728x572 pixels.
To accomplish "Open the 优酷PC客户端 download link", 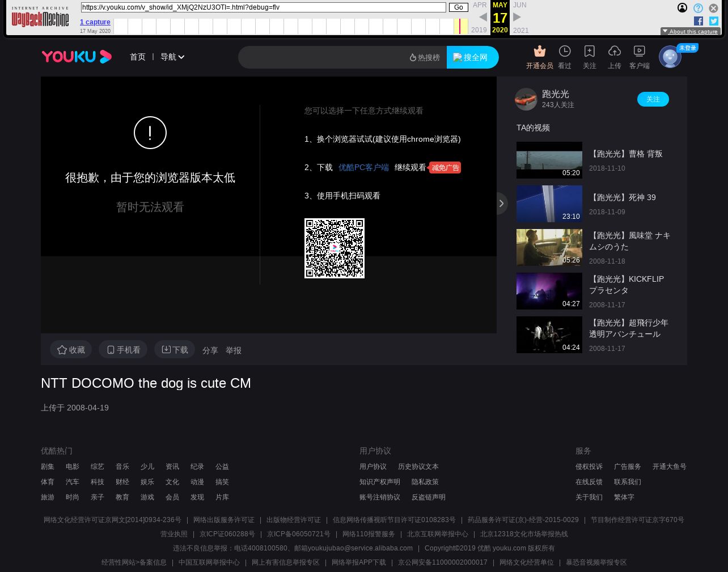I will click(x=363, y=167).
